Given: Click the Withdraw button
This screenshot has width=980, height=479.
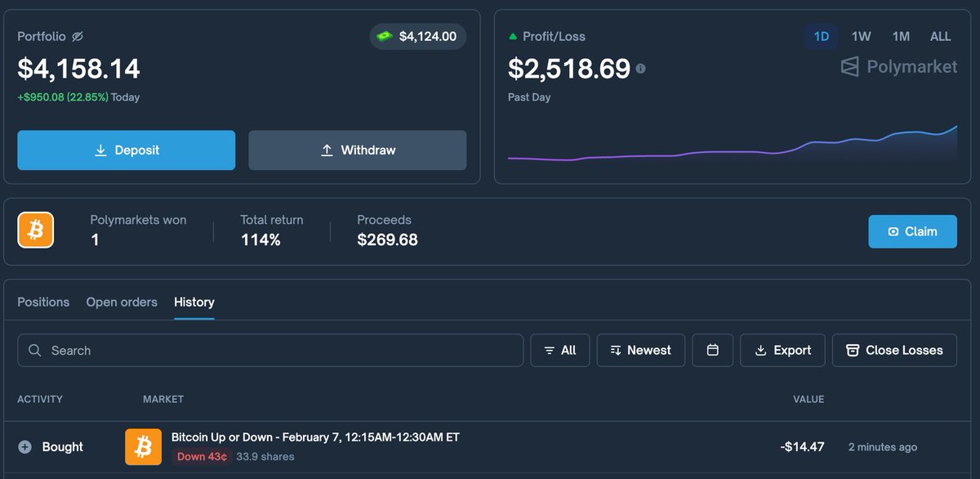Looking at the screenshot, I should [358, 150].
